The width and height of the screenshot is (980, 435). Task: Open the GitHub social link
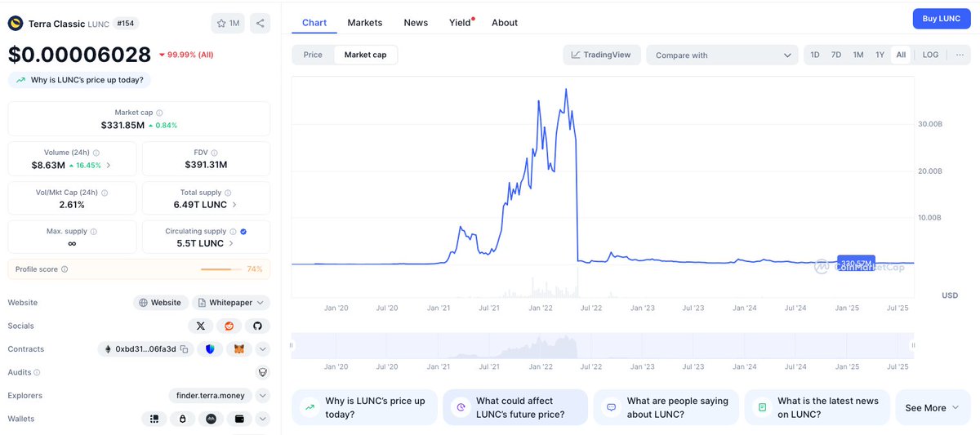pos(257,326)
